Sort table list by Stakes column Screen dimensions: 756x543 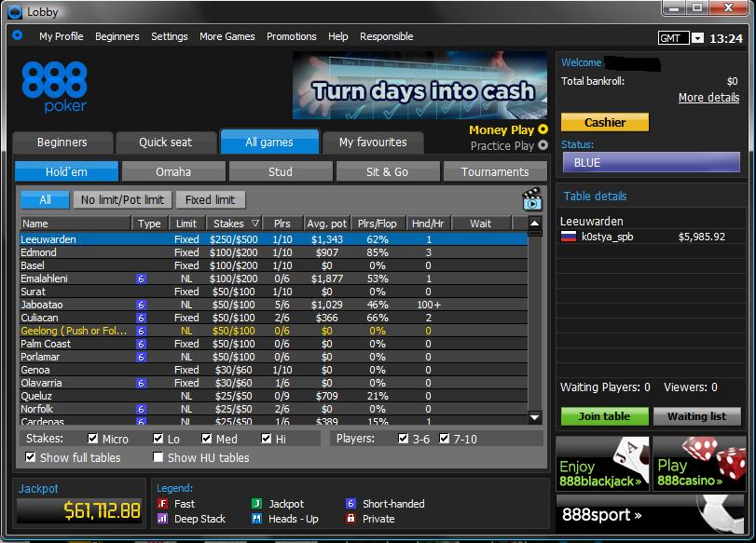[x=236, y=224]
